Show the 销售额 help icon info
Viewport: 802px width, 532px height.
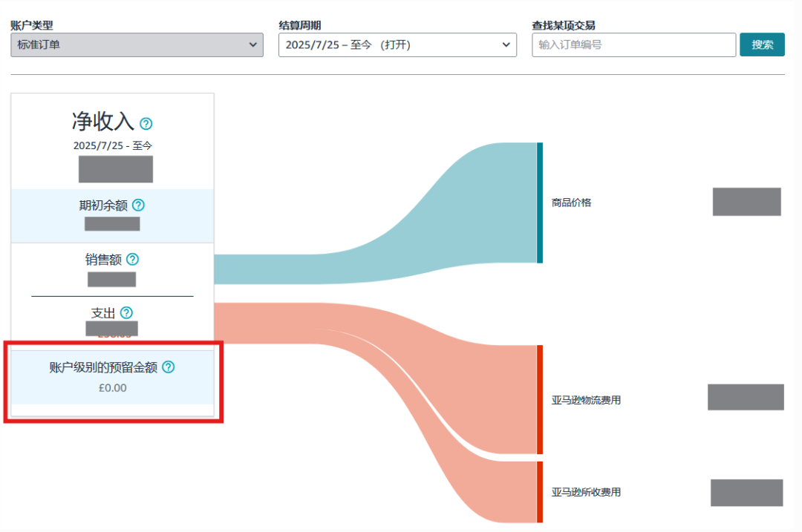tap(132, 259)
